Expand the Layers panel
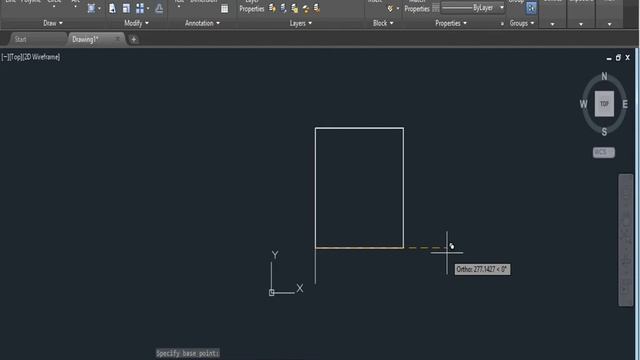640x360 pixels. pos(301,23)
